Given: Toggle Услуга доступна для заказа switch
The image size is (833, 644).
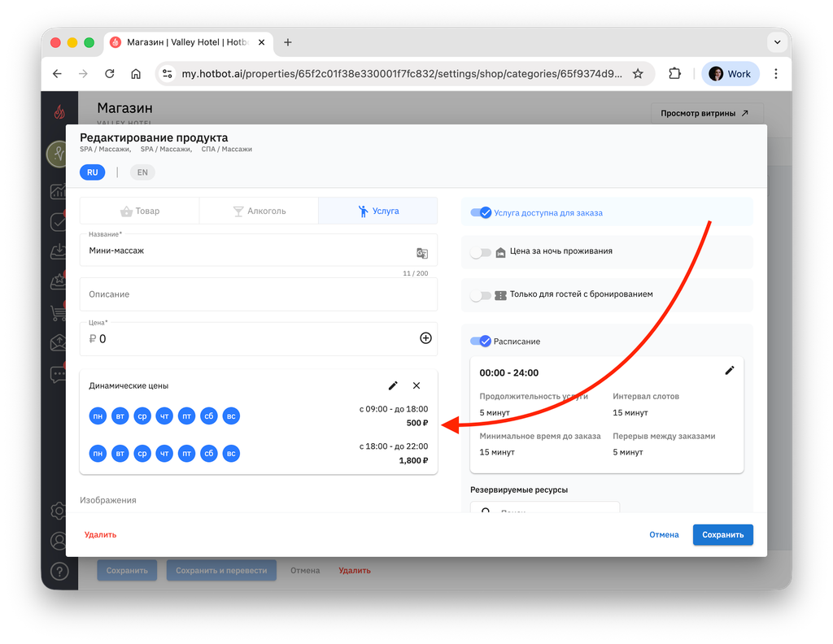Looking at the screenshot, I should (481, 213).
